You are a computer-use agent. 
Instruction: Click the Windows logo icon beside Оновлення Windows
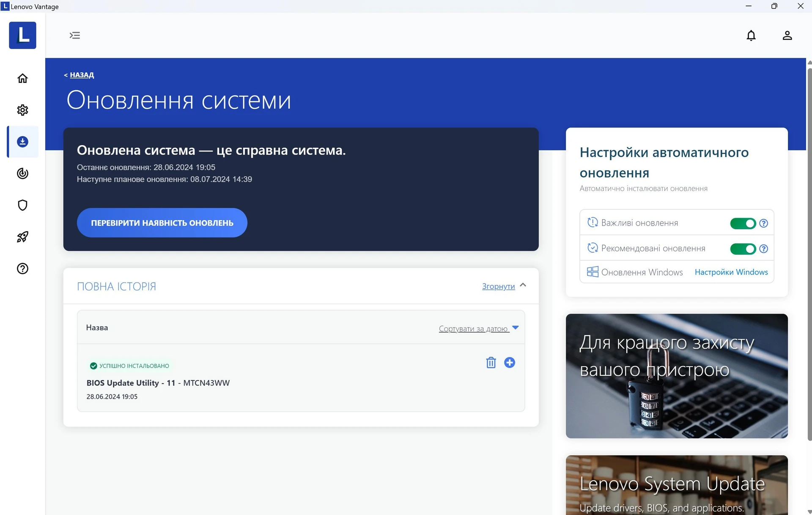point(593,272)
